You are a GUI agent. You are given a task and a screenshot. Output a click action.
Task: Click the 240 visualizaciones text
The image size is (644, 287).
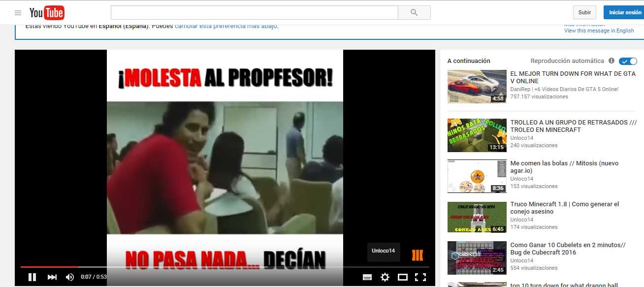click(534, 146)
